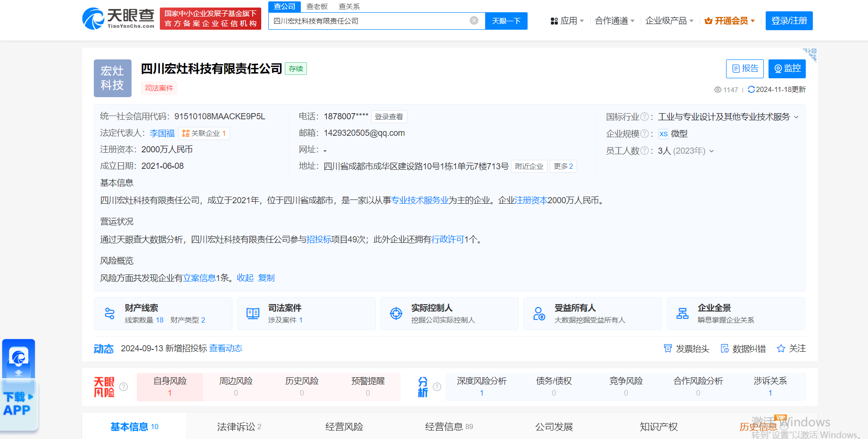This screenshot has width=868, height=439.
Task: Collapse the summary with 收起
Action: (245, 278)
